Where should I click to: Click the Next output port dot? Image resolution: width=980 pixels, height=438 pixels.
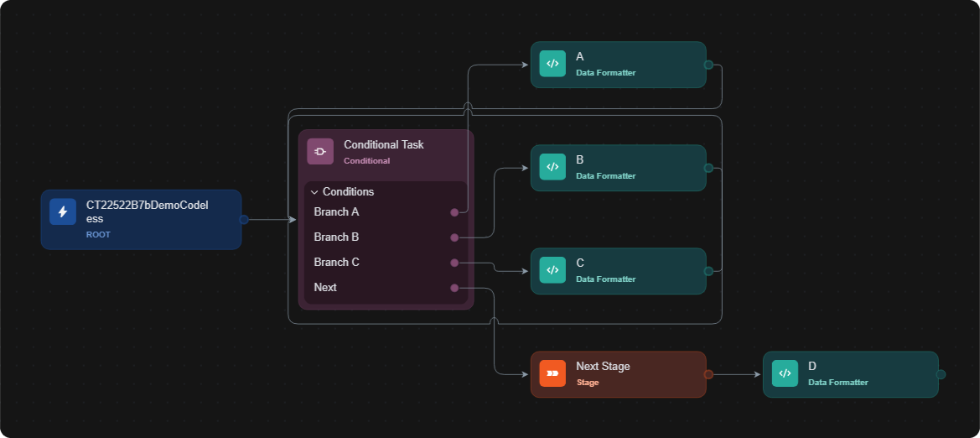coord(454,288)
